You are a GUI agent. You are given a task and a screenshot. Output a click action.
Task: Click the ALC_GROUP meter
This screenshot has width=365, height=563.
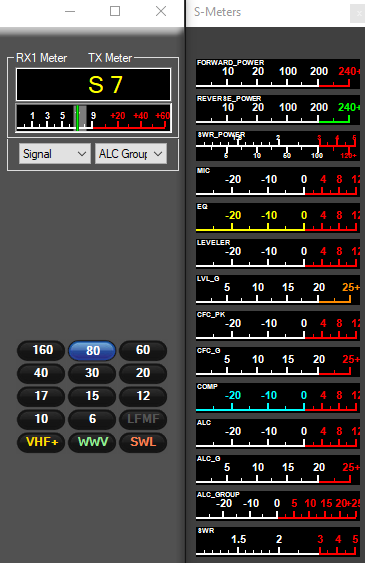(278, 506)
